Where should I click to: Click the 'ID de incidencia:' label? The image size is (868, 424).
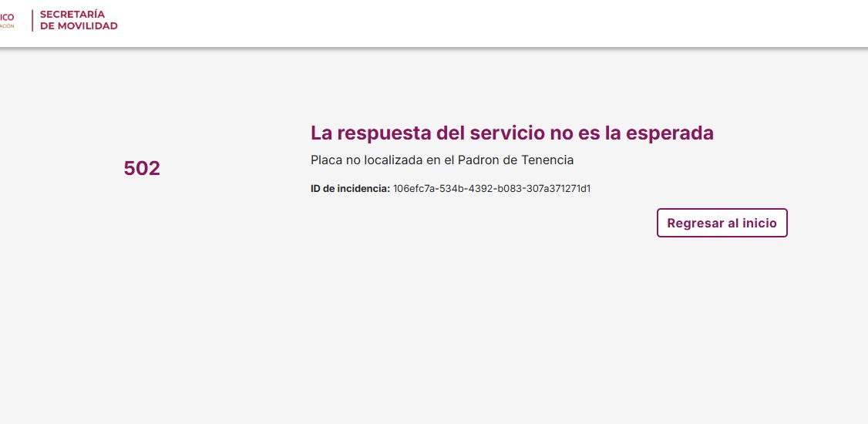pyautogui.click(x=351, y=189)
